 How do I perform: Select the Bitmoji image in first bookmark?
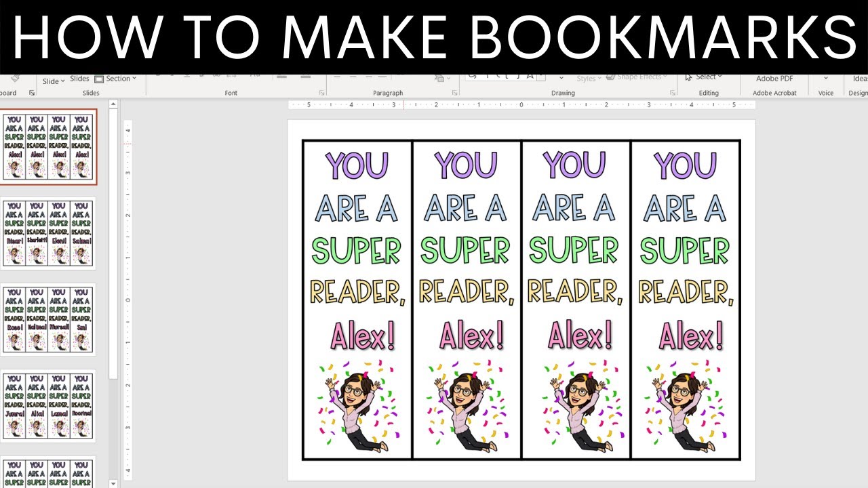[358, 407]
